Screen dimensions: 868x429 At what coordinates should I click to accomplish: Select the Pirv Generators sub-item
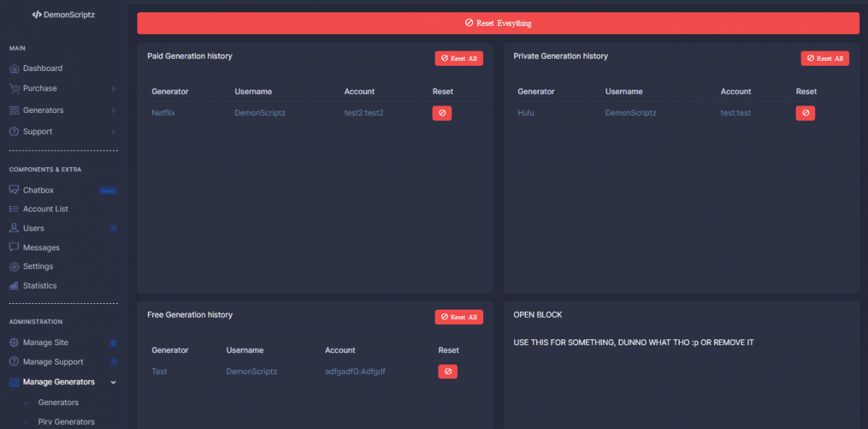(66, 422)
